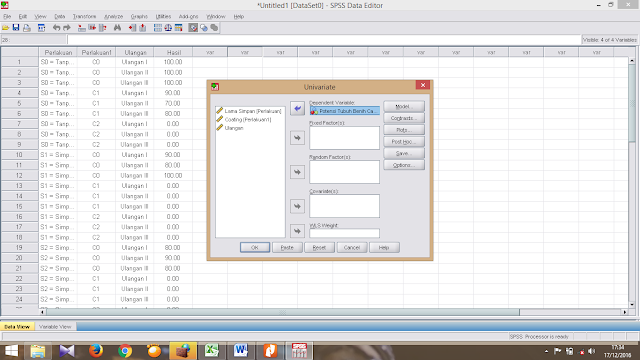
Task: Open the Analyze menu
Action: tap(113, 16)
